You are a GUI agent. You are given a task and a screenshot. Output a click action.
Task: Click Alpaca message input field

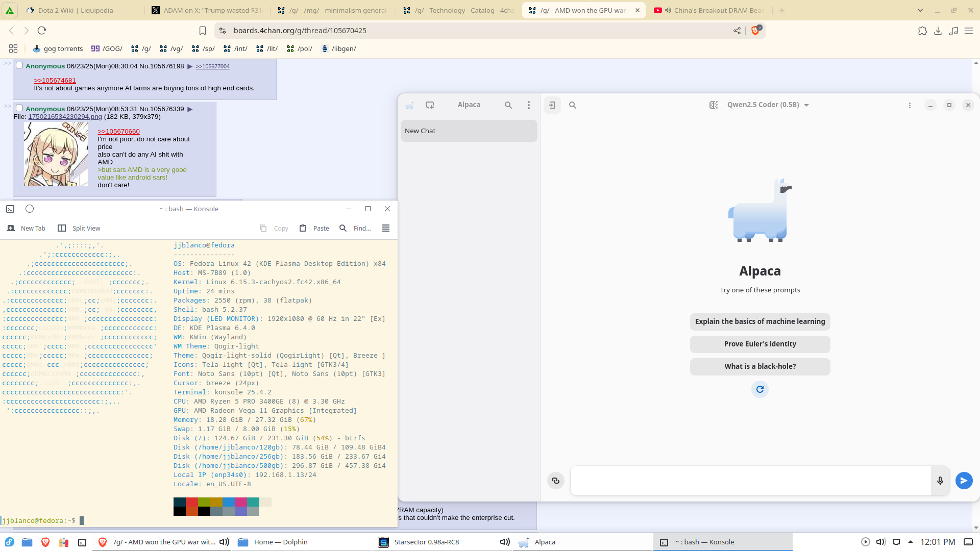(750, 481)
